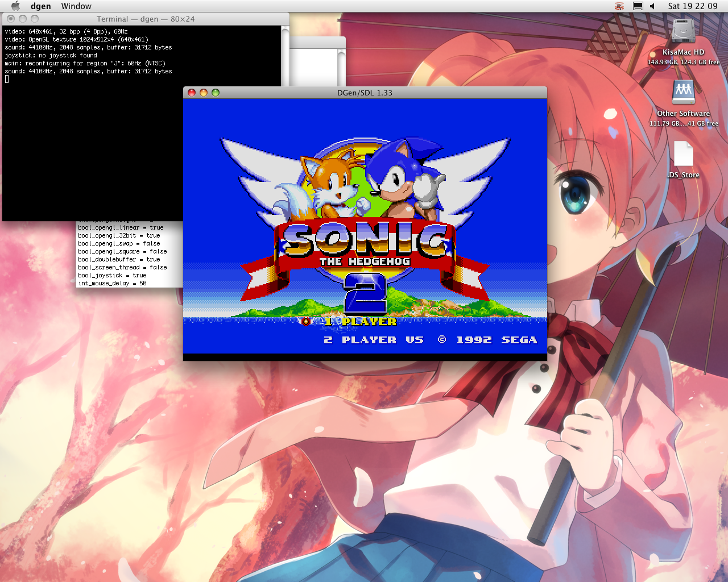This screenshot has height=582, width=728.
Task: Click the bool_doublebuffer = true line
Action: [x=119, y=259]
